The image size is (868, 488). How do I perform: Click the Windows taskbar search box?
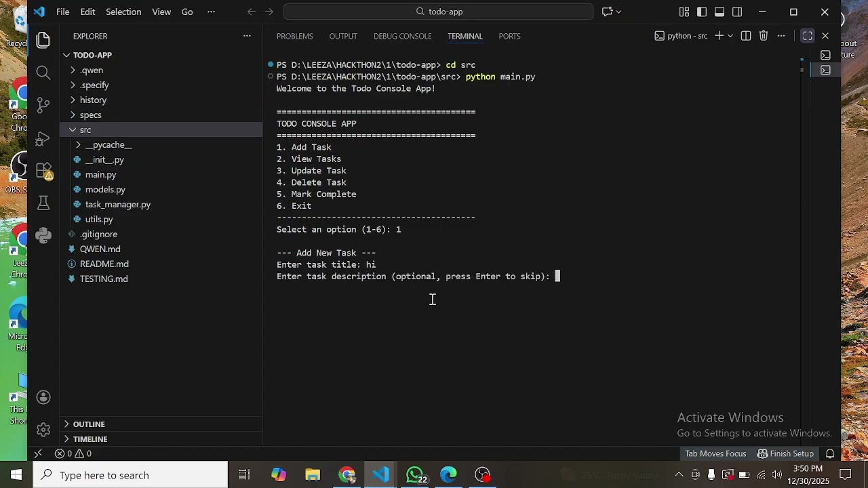131,475
